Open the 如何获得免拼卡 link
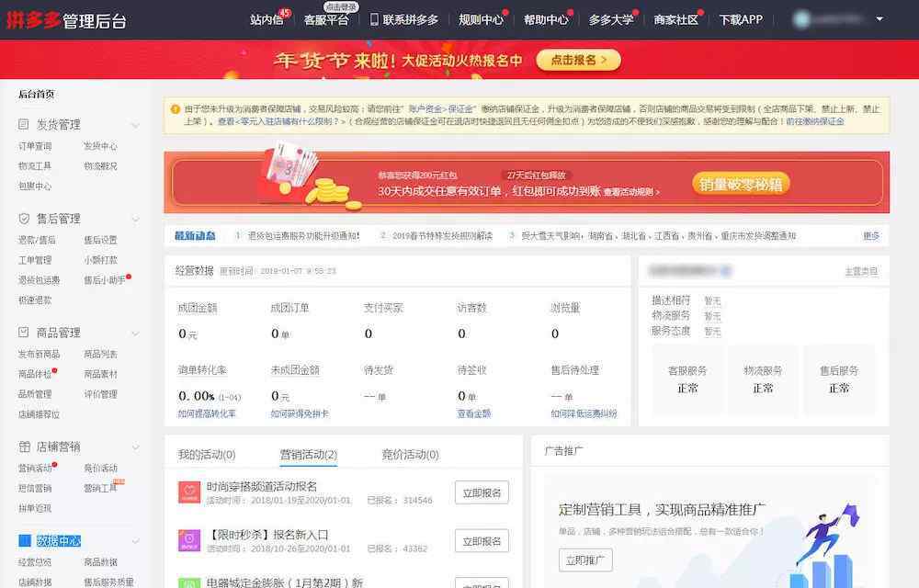Image resolution: width=919 pixels, height=588 pixels. click(x=300, y=413)
